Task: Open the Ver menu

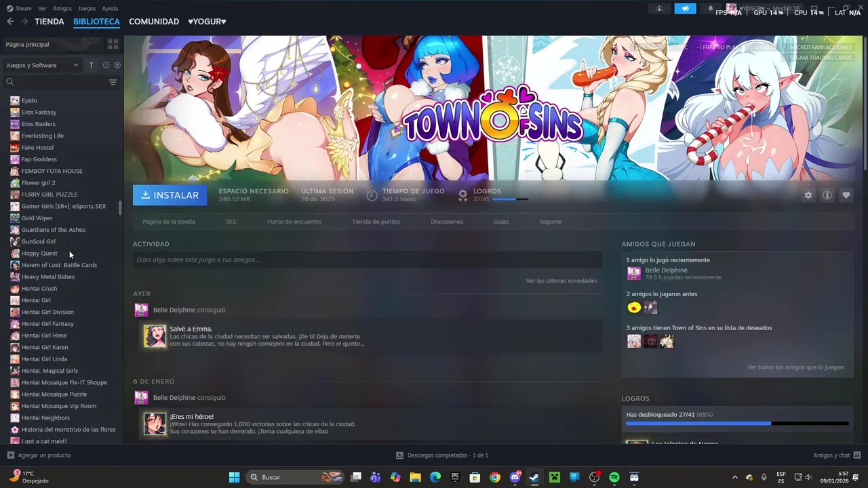Action: (43, 9)
